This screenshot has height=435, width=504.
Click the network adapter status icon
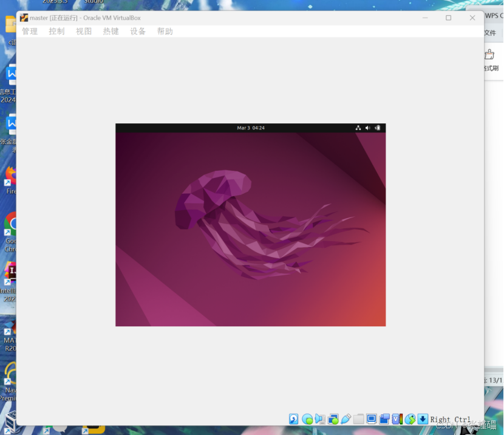pos(333,419)
